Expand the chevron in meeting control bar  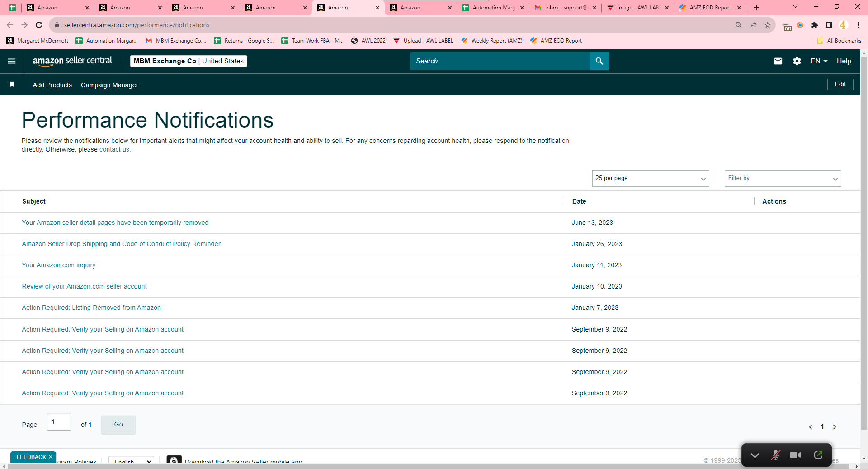point(755,455)
